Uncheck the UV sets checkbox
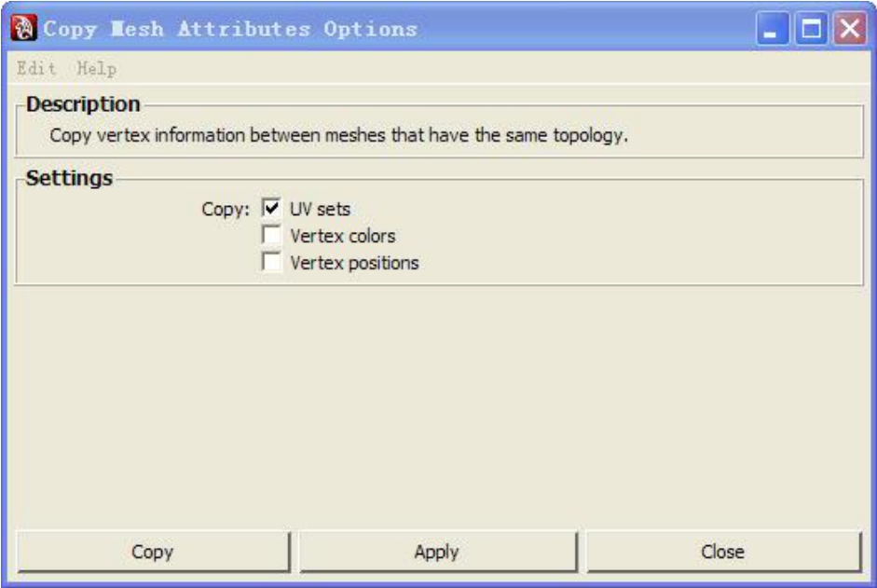The height and width of the screenshot is (588, 877). click(x=271, y=209)
